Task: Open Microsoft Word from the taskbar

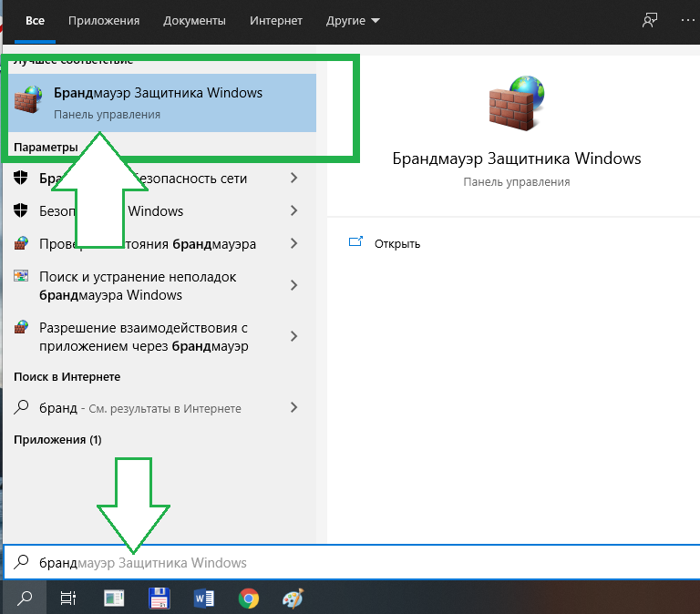Action: tap(203, 598)
